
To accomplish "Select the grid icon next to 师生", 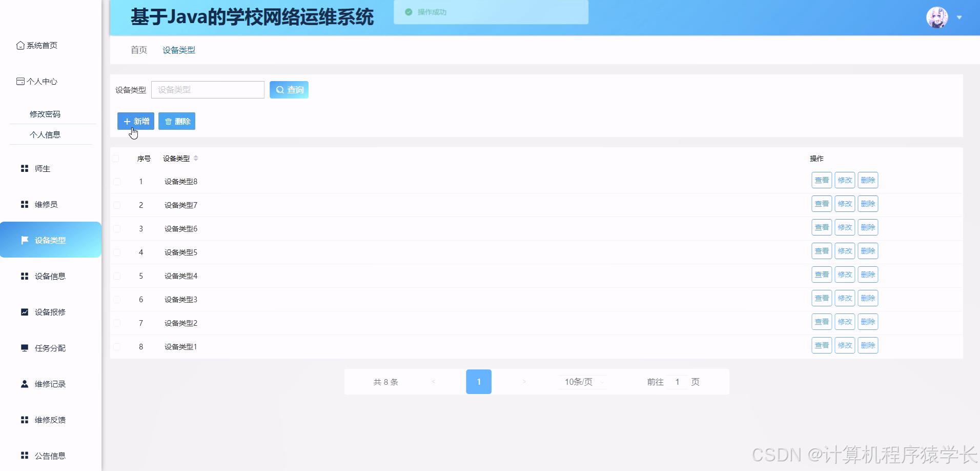I will point(24,168).
